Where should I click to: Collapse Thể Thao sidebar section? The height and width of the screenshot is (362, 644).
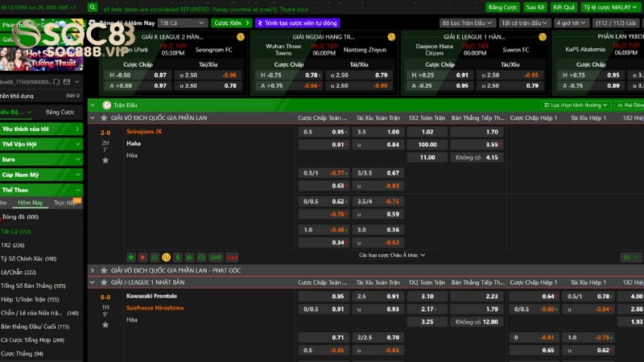42,190
